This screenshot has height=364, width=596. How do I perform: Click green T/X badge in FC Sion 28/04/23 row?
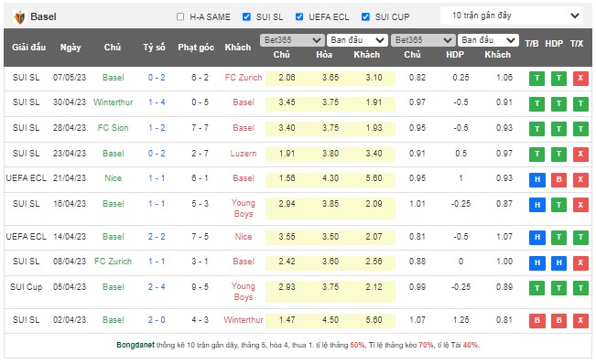coord(580,129)
